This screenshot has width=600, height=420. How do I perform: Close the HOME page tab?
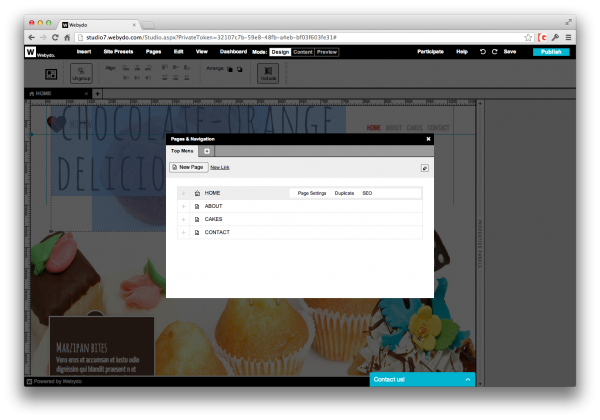pyautogui.click(x=86, y=93)
